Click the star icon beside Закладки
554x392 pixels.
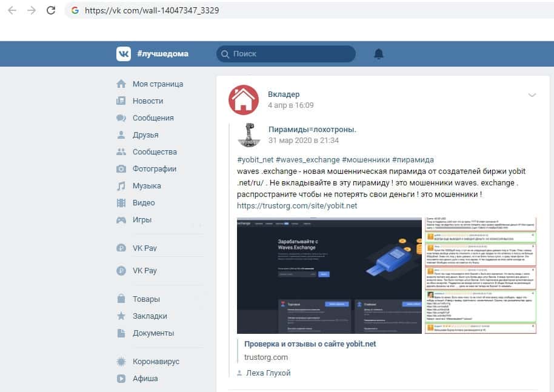point(121,316)
